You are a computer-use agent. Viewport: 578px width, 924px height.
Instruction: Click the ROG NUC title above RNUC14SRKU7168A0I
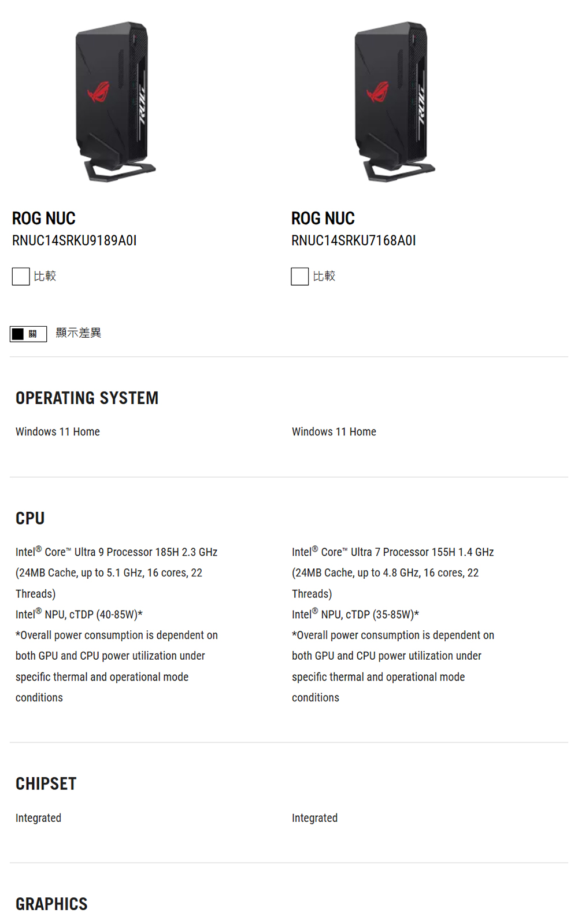point(323,219)
